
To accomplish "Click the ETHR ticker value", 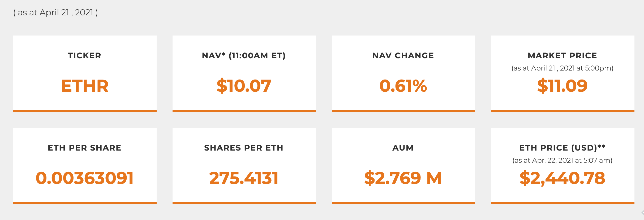I will (x=85, y=86).
